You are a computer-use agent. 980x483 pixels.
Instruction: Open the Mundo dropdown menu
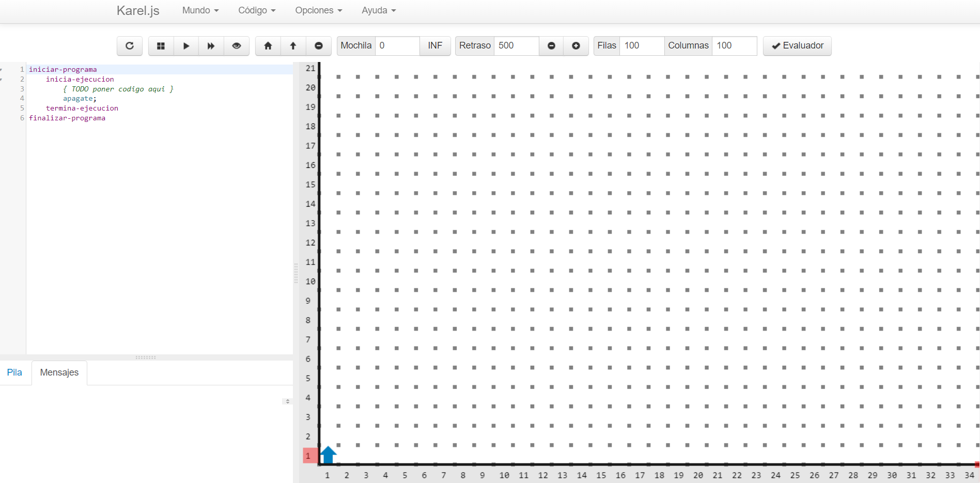pyautogui.click(x=200, y=10)
